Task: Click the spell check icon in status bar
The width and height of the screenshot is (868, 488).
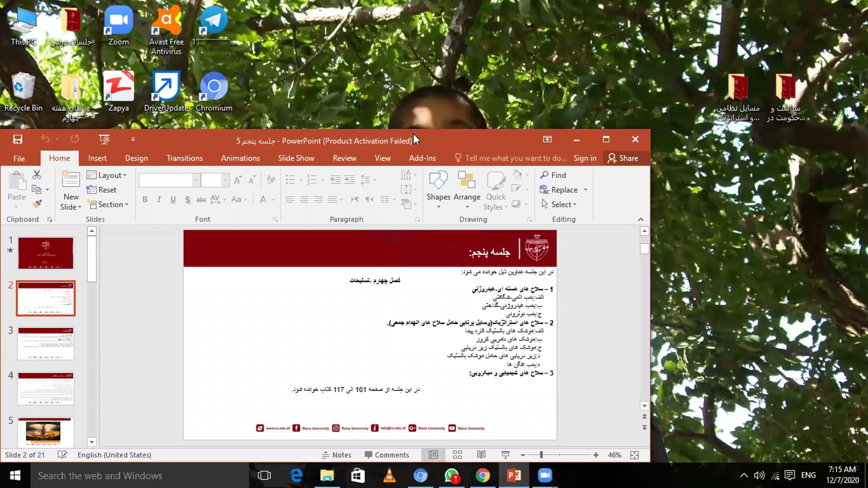Action: pos(62,455)
